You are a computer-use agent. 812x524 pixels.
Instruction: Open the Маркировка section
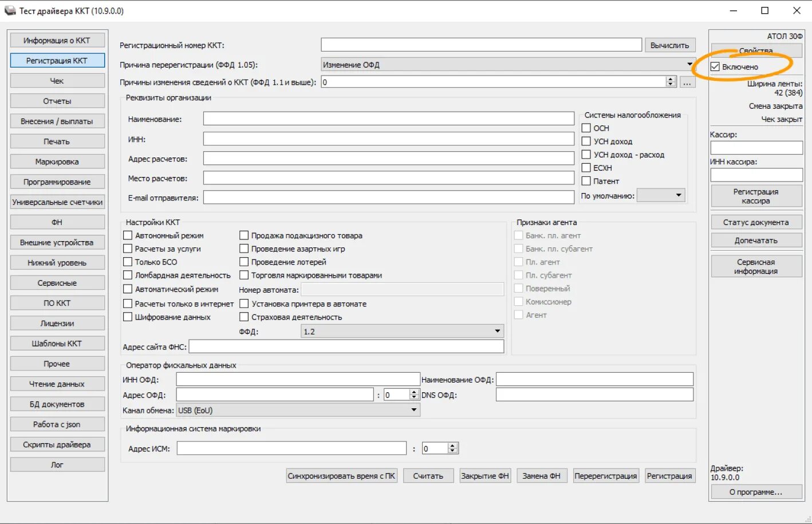pos(57,161)
